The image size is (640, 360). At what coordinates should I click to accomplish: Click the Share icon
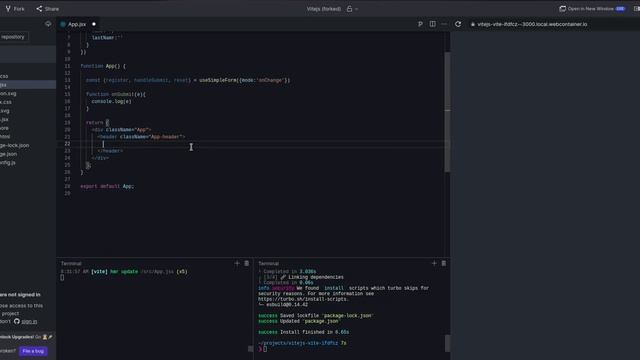(39, 9)
